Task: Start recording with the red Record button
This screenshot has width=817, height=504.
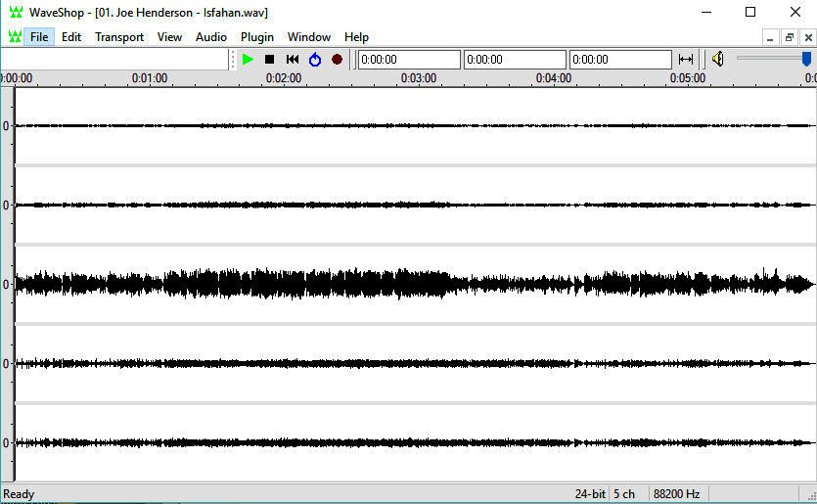Action: click(x=338, y=60)
